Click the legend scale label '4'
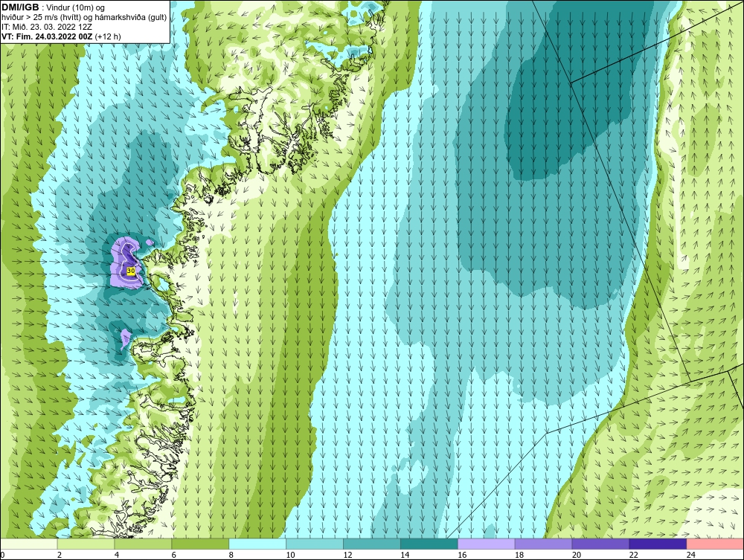 pyautogui.click(x=117, y=555)
